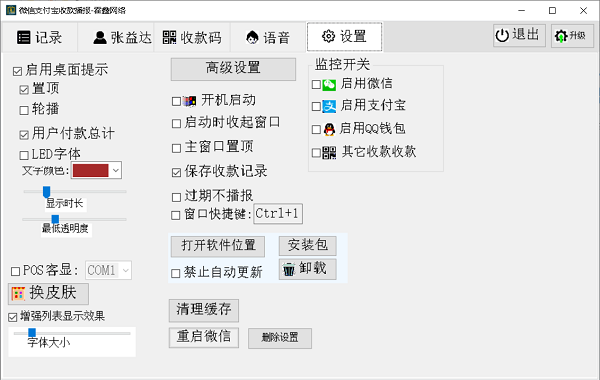This screenshot has height=380, width=600.
Task: Click the WeChat green icon
Action: pyautogui.click(x=329, y=85)
